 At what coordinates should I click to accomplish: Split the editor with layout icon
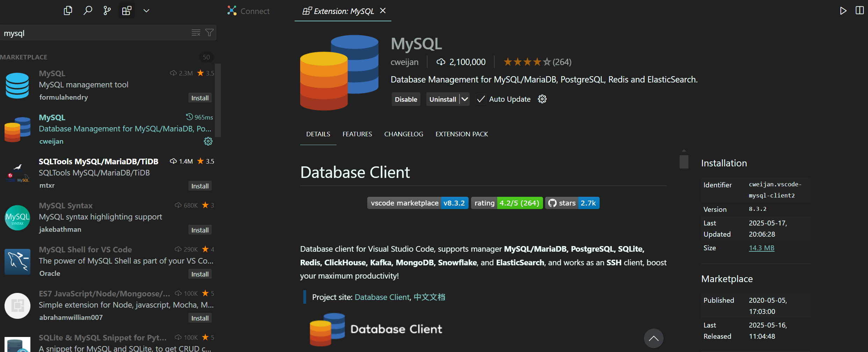click(x=860, y=10)
